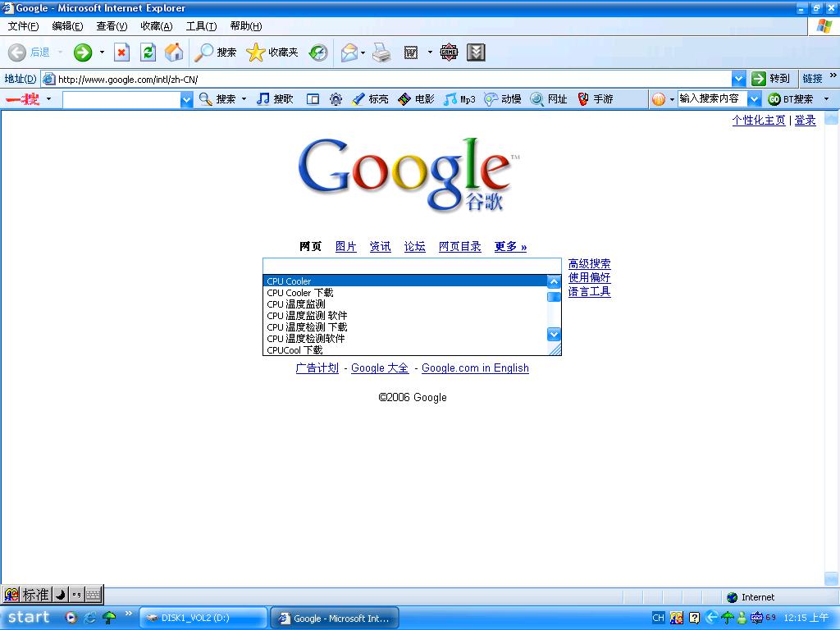The image size is (840, 630).
Task: Open the History clock icon
Action: (318, 52)
